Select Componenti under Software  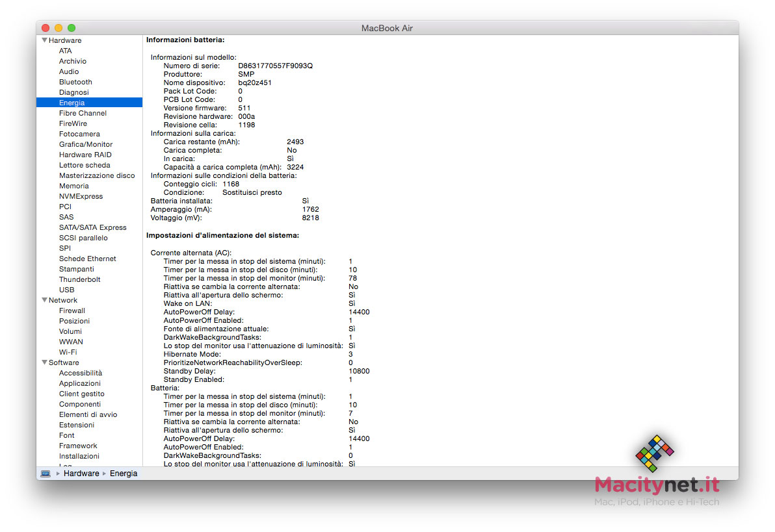tap(80, 403)
